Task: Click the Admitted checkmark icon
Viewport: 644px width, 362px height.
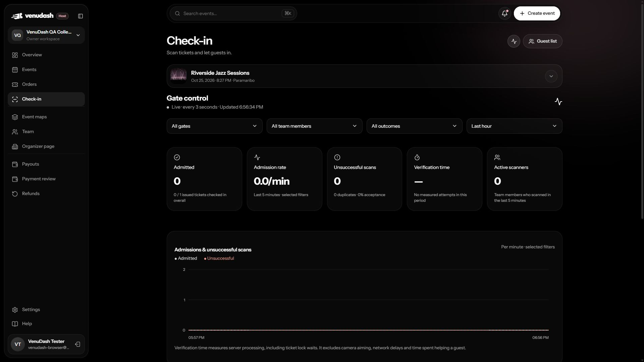Action: (x=177, y=157)
